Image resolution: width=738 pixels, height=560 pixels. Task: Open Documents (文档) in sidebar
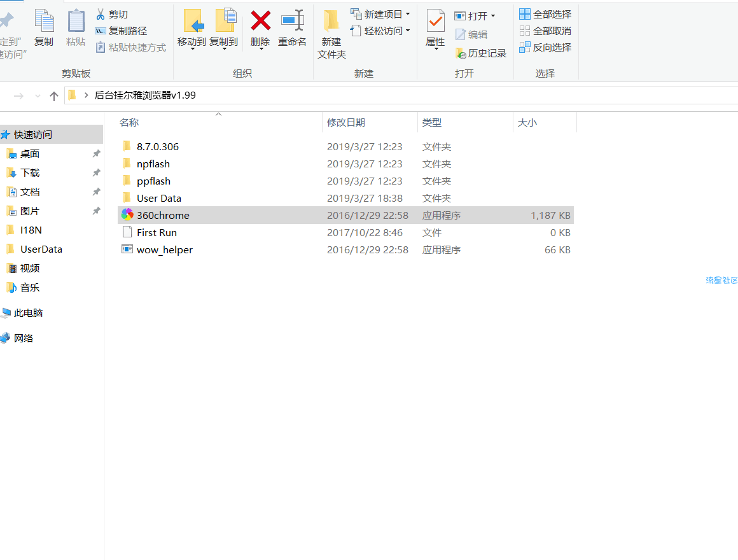pos(30,192)
